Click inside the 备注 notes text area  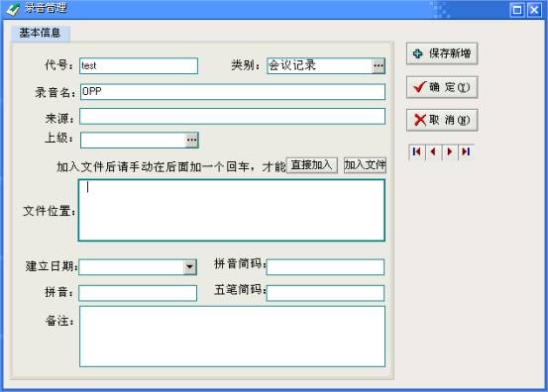point(233,337)
